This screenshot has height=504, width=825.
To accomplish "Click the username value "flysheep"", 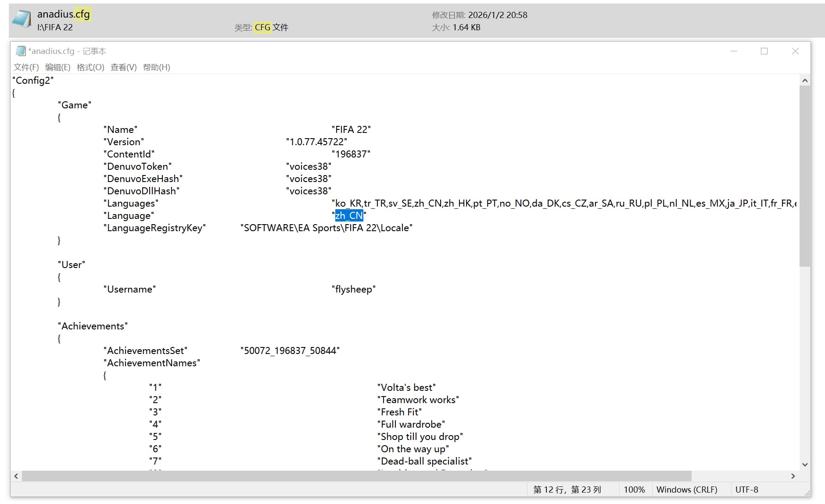I will pyautogui.click(x=354, y=289).
